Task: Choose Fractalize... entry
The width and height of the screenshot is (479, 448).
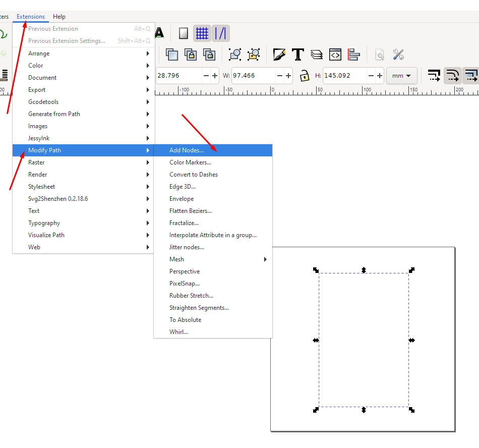Action: [213, 223]
